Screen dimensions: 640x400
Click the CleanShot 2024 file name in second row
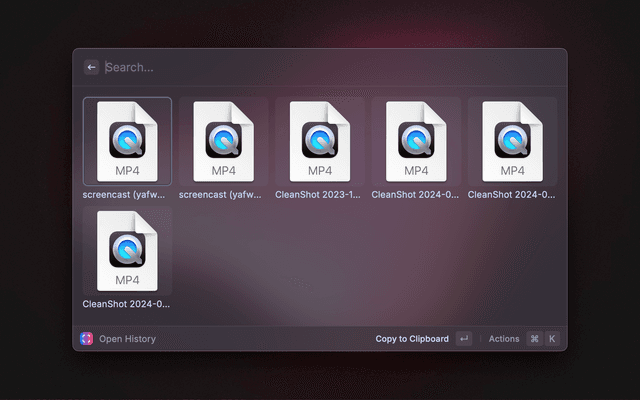click(127, 304)
